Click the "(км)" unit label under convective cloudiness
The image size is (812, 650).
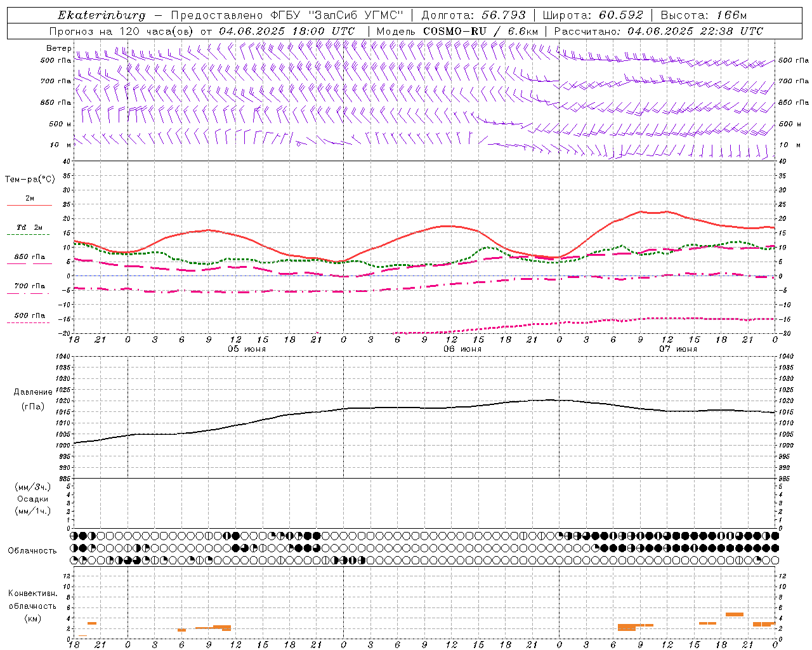(x=32, y=618)
